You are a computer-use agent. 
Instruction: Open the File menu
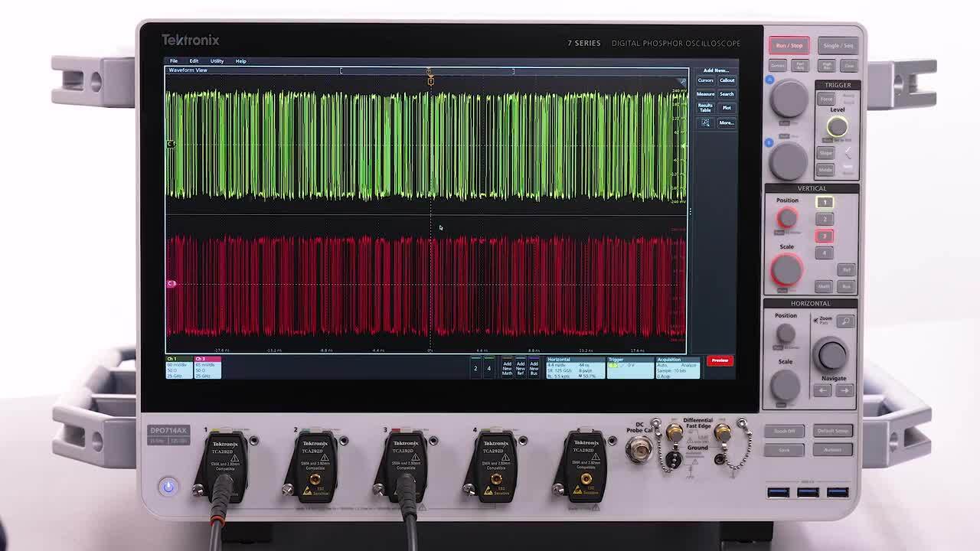172,60
